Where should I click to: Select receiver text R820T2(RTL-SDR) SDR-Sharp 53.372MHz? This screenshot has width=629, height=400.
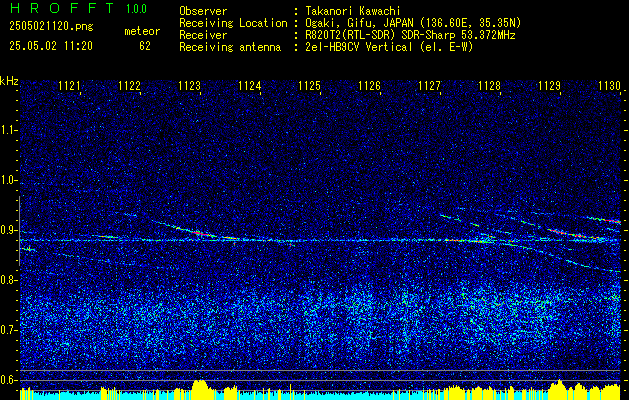coord(410,35)
